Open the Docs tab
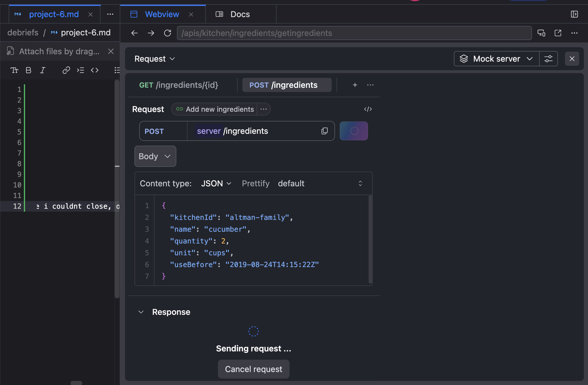This screenshot has width=588, height=385. 240,14
